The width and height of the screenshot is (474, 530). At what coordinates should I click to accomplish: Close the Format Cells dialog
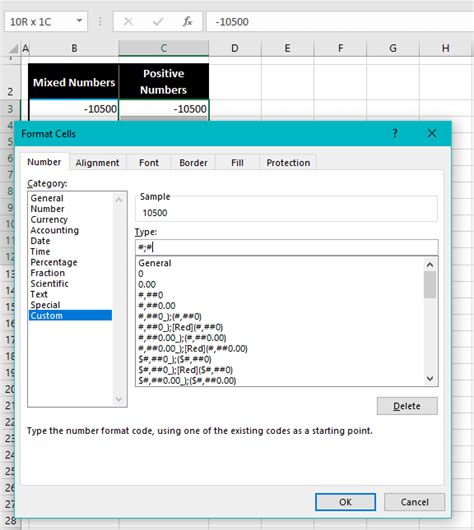point(432,133)
